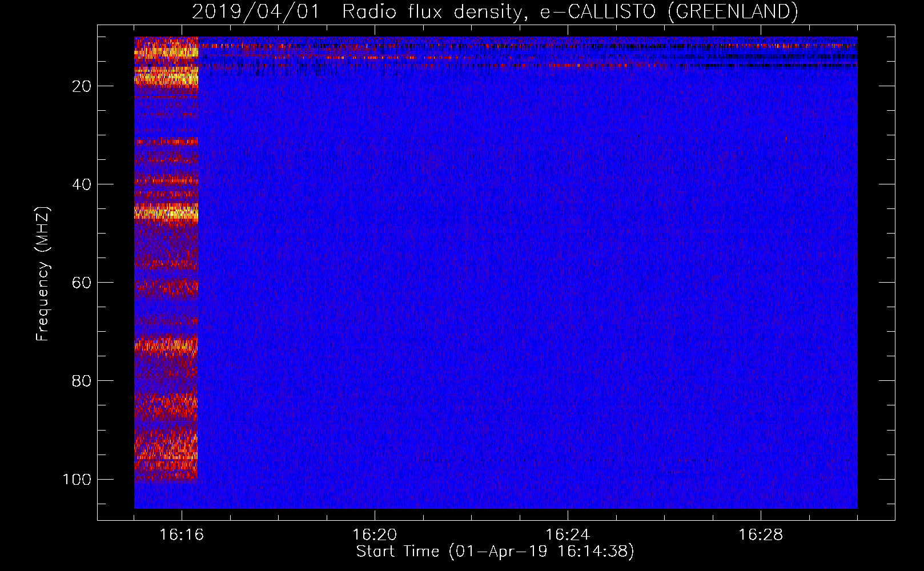Click the 20 MHz frequency tick label
The width and height of the screenshot is (924, 571).
pyautogui.click(x=82, y=86)
